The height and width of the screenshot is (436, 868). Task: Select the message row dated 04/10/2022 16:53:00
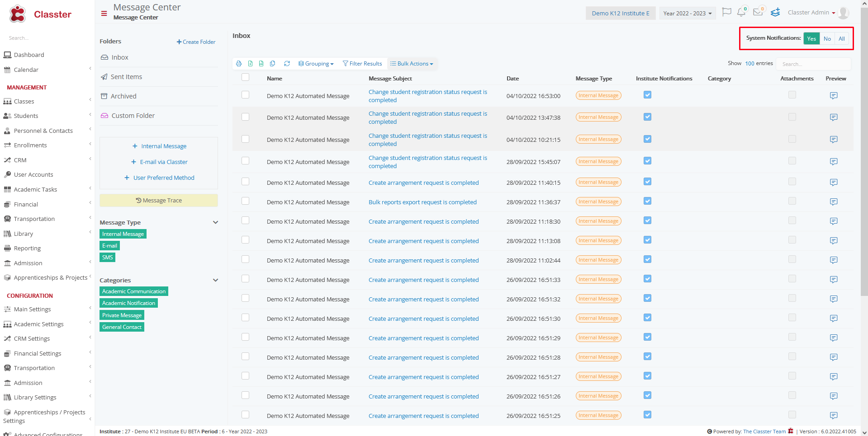point(245,95)
